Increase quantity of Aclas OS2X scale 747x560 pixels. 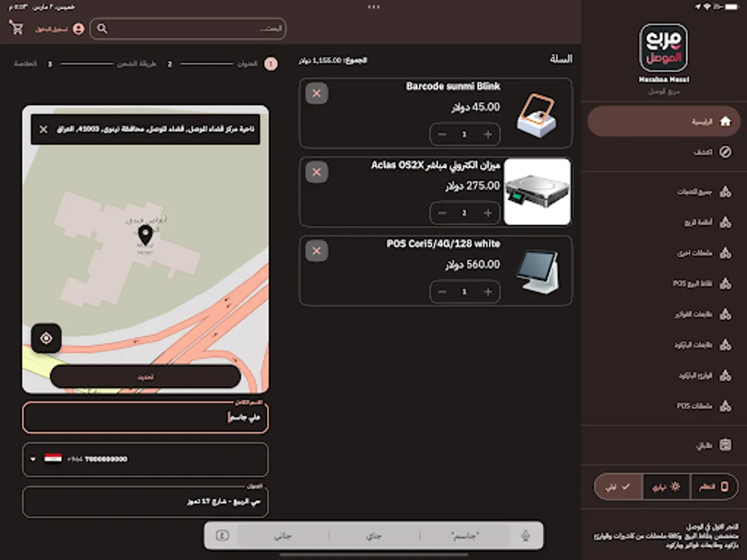pyautogui.click(x=488, y=213)
